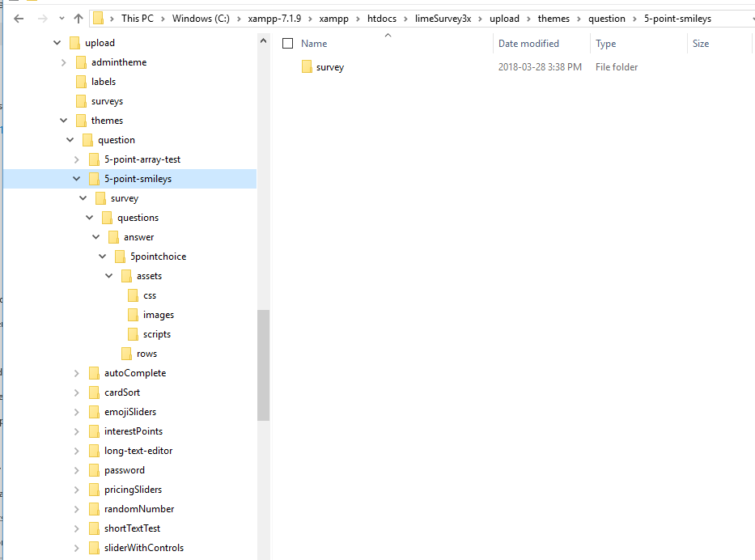
Task: Sort by Date modified column
Action: pyautogui.click(x=528, y=44)
